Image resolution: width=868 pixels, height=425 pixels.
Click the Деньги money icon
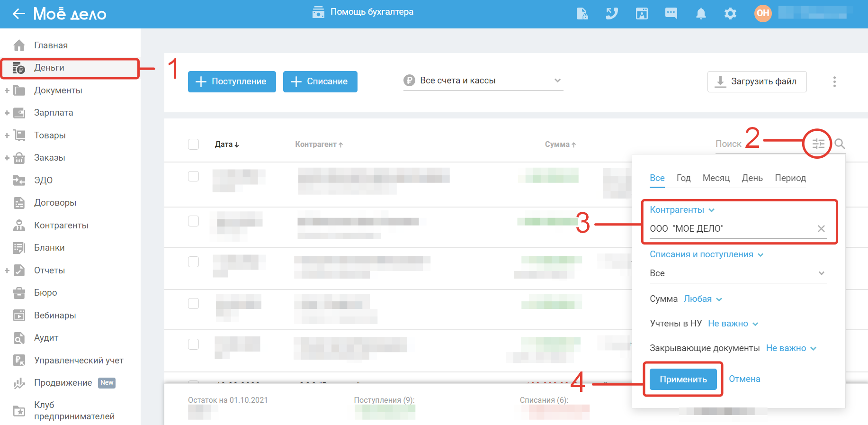19,68
